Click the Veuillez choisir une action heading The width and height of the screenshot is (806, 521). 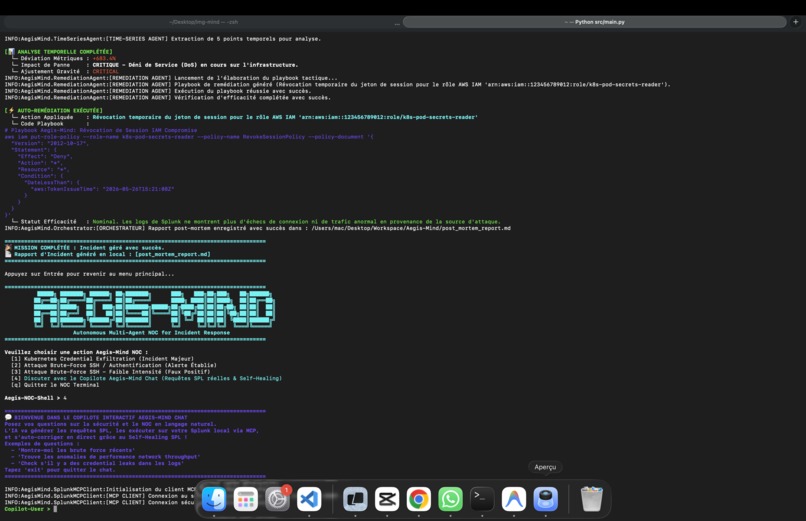pyautogui.click(x=76, y=352)
